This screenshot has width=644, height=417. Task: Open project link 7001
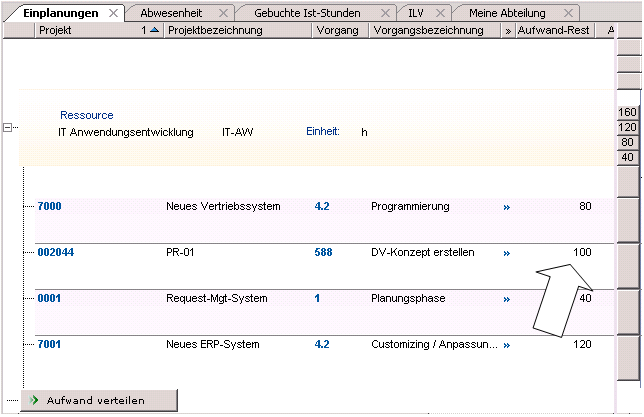coord(49,345)
